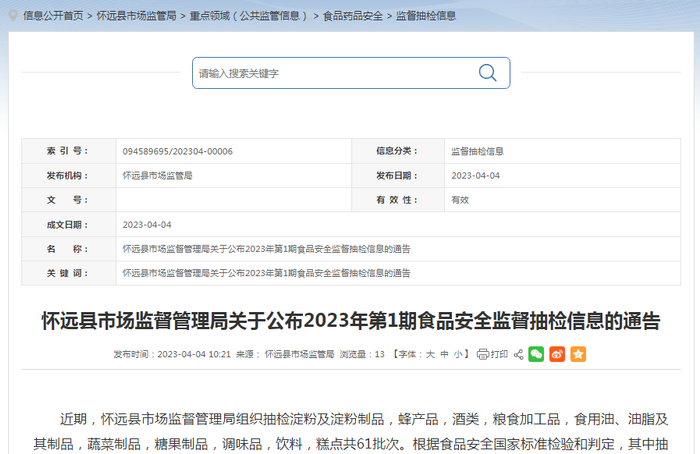Click the 有效性 label cell

pos(398,200)
